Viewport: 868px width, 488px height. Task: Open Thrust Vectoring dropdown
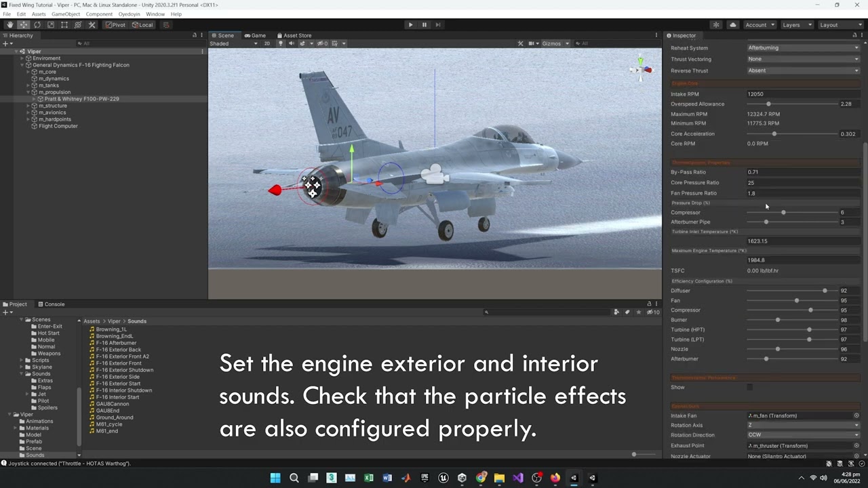pos(804,59)
